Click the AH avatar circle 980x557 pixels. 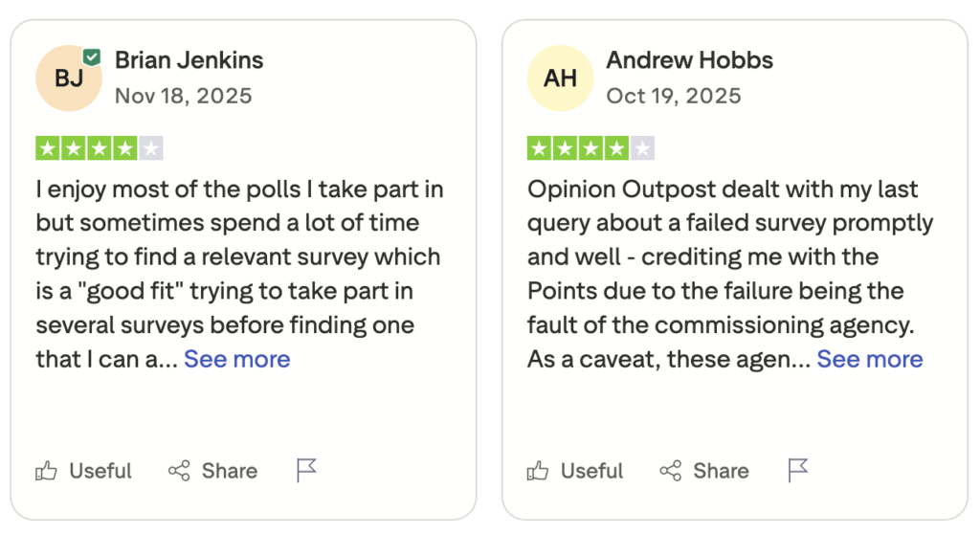[560, 77]
